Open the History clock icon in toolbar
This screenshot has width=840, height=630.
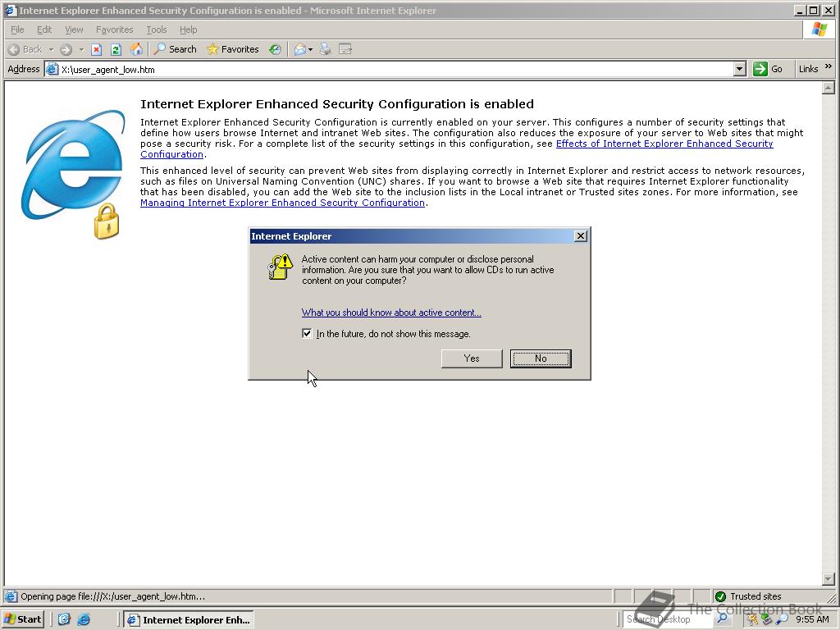pos(276,50)
